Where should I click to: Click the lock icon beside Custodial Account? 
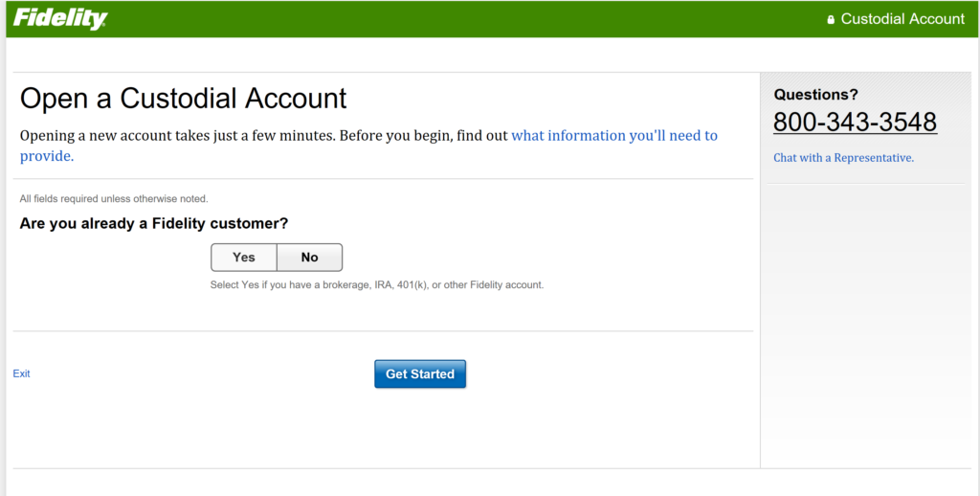pos(831,19)
